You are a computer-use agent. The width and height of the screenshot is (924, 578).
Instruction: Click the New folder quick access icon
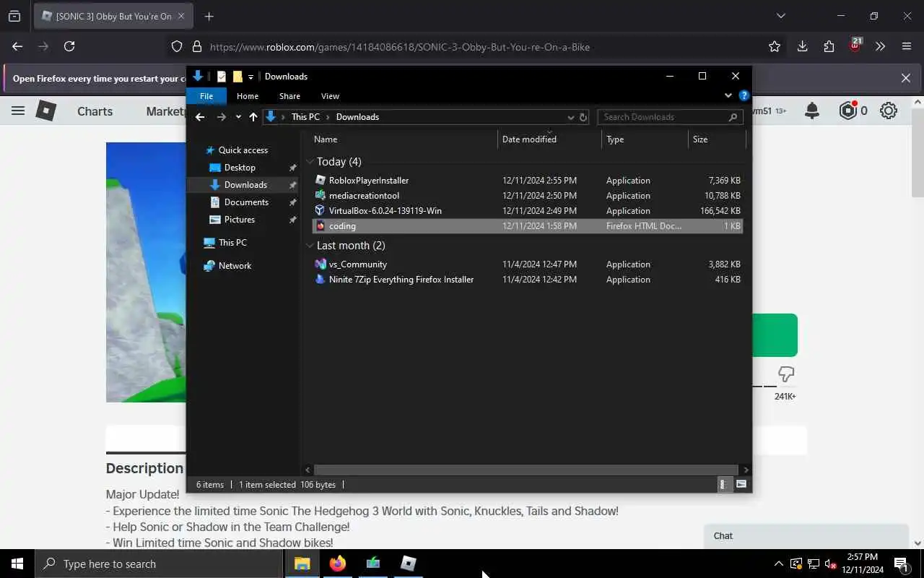pos(237,77)
